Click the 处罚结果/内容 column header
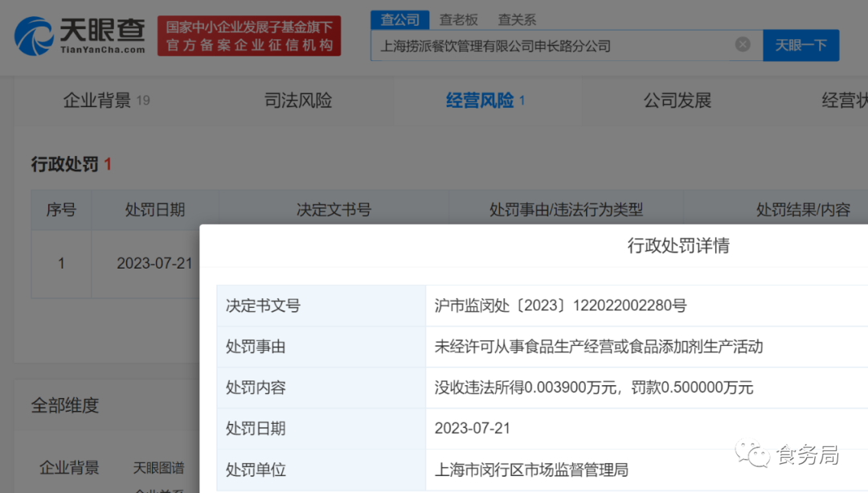The image size is (868, 493). [803, 210]
